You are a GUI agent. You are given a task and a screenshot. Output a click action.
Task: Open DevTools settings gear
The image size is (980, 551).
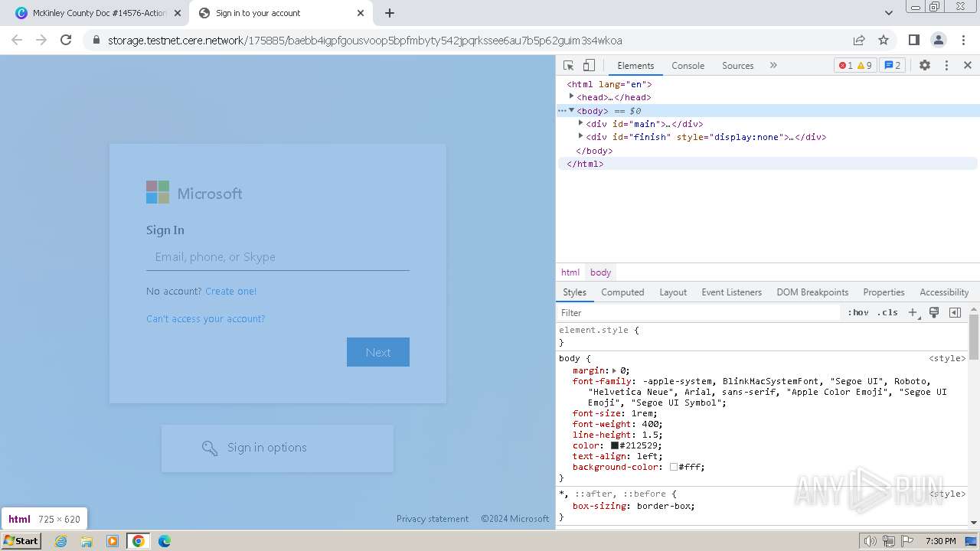click(x=925, y=66)
